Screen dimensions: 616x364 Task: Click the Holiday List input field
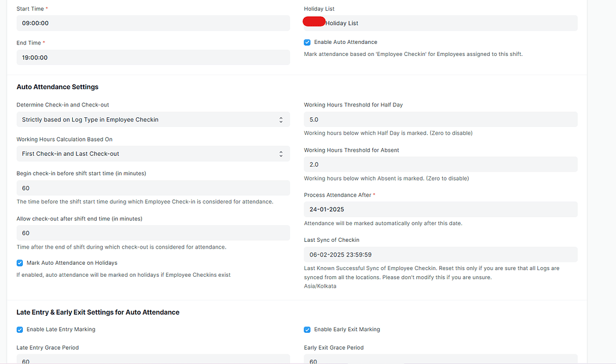[x=440, y=23]
